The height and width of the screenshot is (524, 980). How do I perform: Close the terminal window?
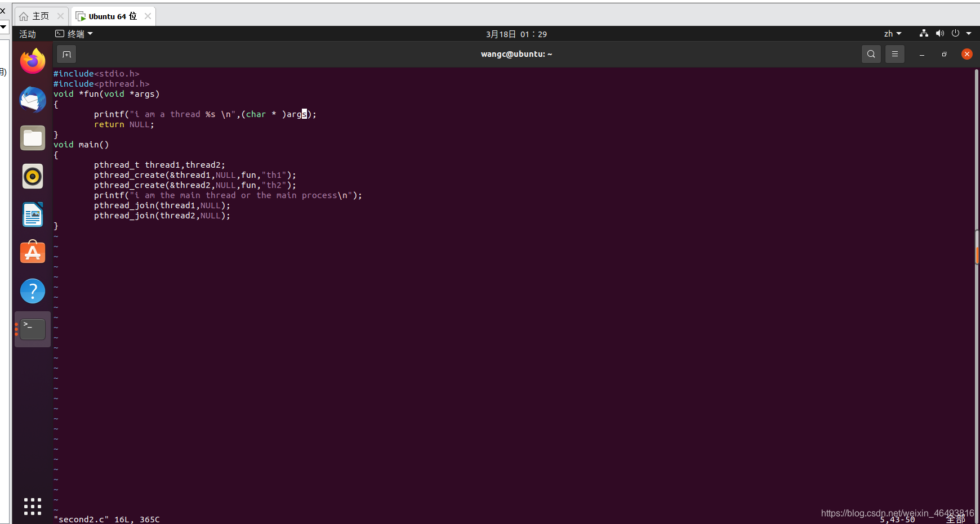click(x=967, y=54)
